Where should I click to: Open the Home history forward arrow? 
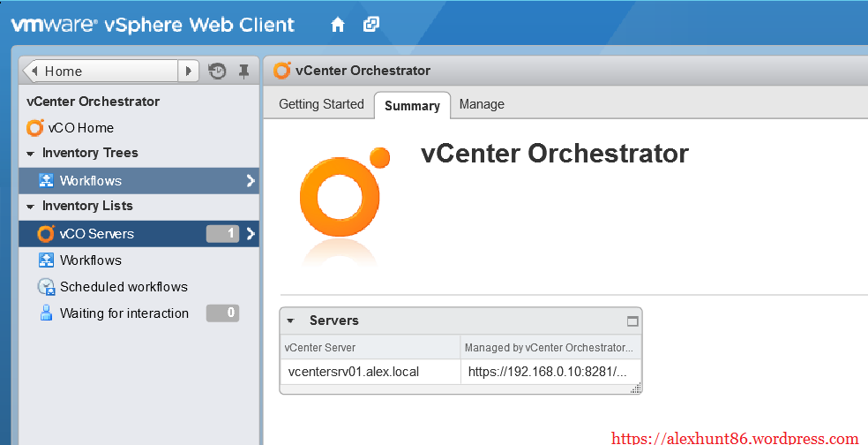click(188, 72)
